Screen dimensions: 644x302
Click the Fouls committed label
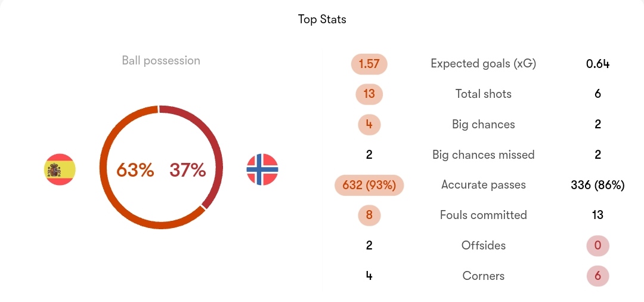coord(484,215)
